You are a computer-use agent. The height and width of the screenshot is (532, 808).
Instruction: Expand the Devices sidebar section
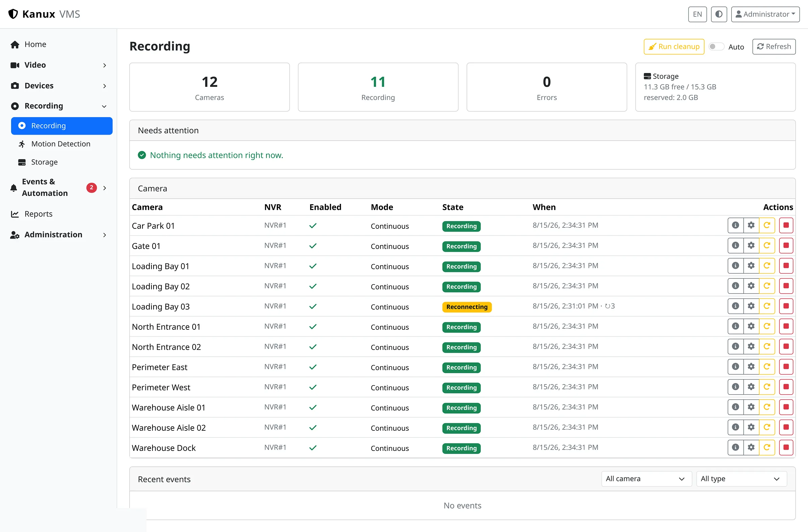pyautogui.click(x=58, y=86)
